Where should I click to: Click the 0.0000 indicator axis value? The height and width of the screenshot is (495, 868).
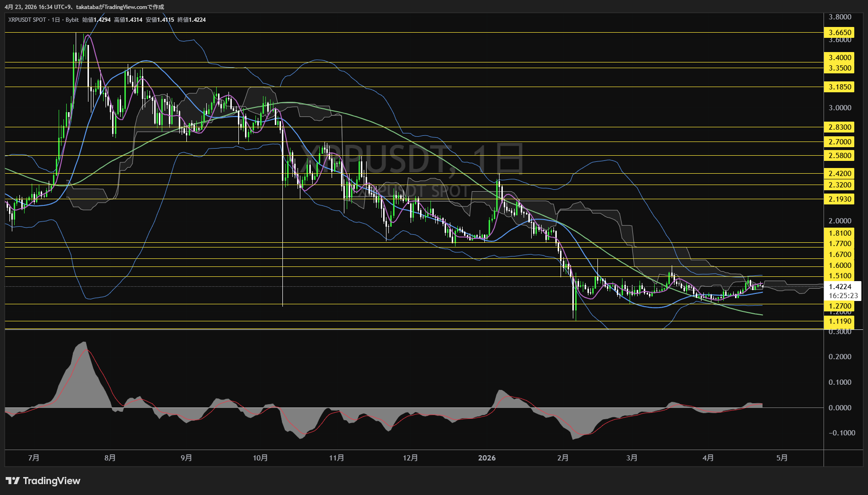[x=840, y=407]
